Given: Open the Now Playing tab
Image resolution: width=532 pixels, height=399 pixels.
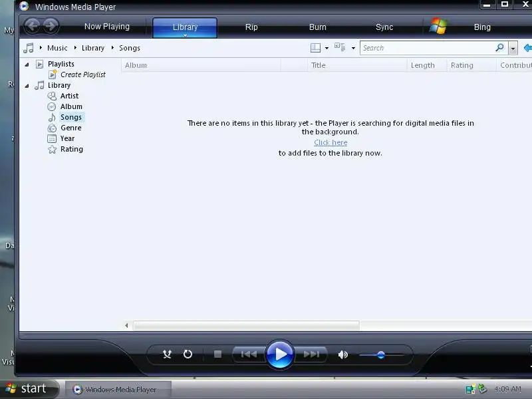Looking at the screenshot, I should pyautogui.click(x=107, y=27).
